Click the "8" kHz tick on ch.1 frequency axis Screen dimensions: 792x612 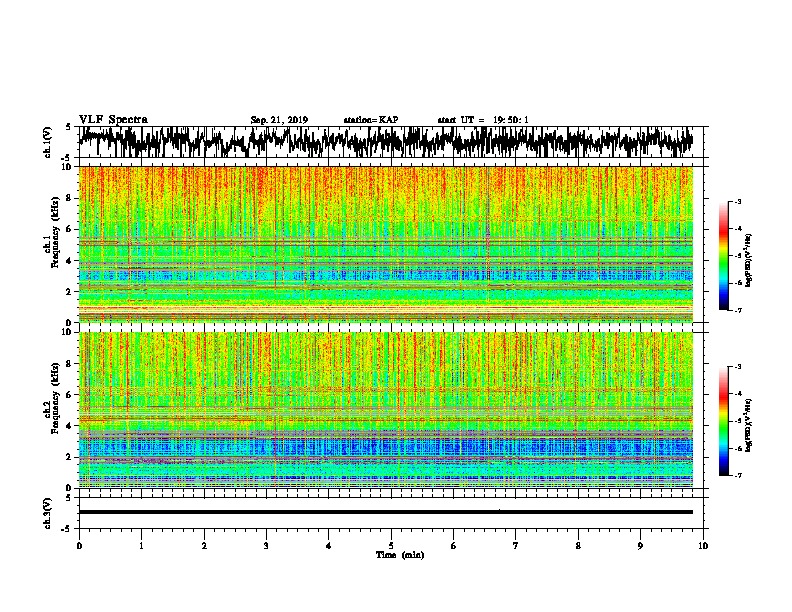69,198
